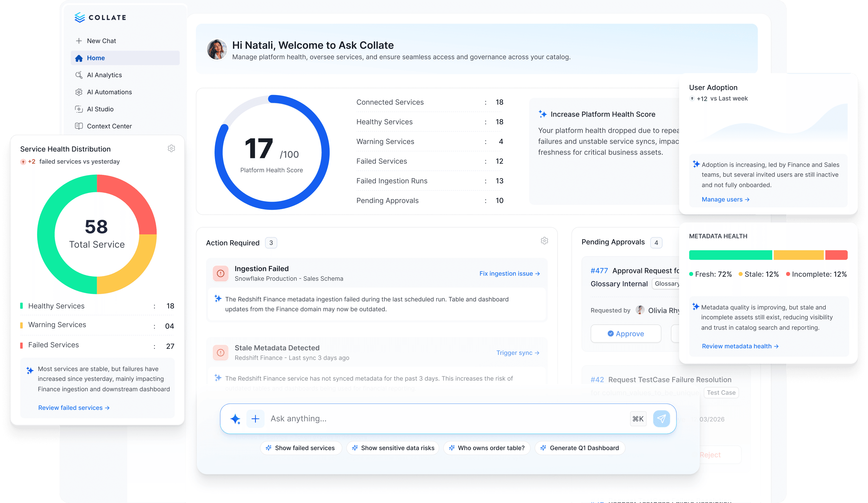Image resolution: width=868 pixels, height=503 pixels.
Task: Click Show sensitive data risks chip
Action: coord(393,448)
